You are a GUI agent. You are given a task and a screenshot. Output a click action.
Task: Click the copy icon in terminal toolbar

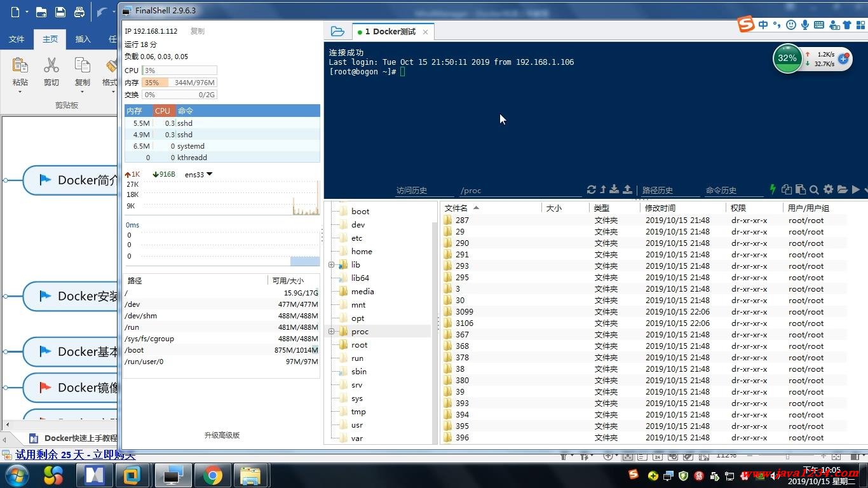[x=787, y=189]
